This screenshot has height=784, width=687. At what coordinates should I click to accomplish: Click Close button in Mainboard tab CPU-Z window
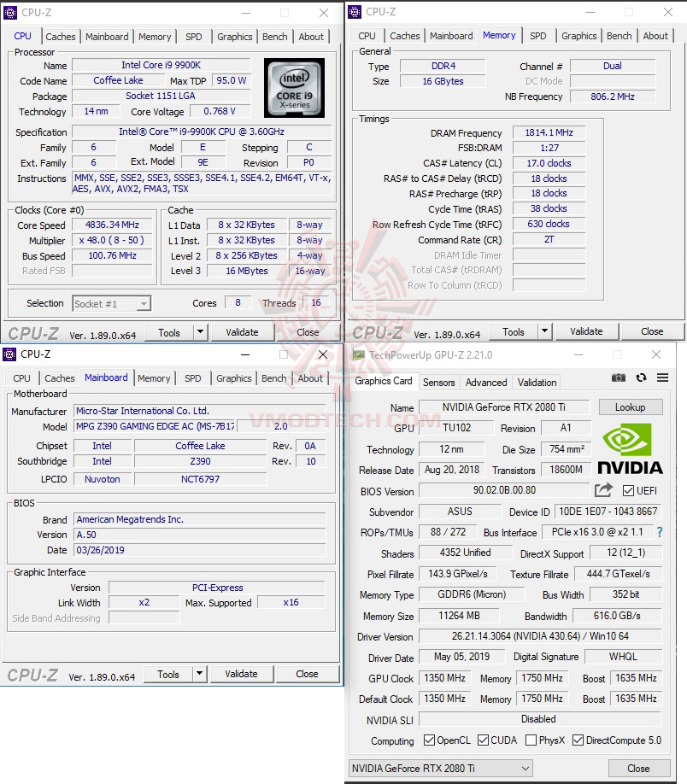click(x=307, y=674)
